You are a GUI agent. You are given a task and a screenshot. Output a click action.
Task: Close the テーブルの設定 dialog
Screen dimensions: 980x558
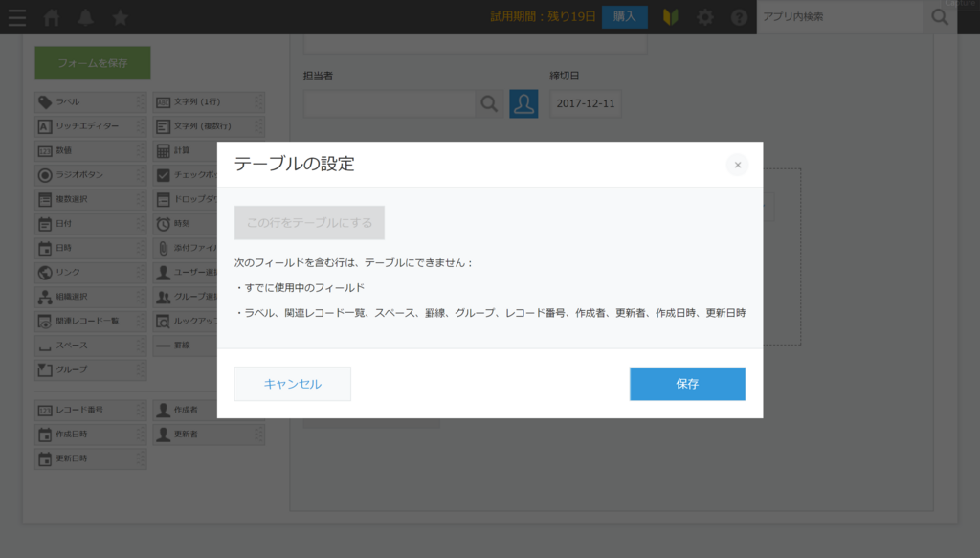(x=738, y=165)
